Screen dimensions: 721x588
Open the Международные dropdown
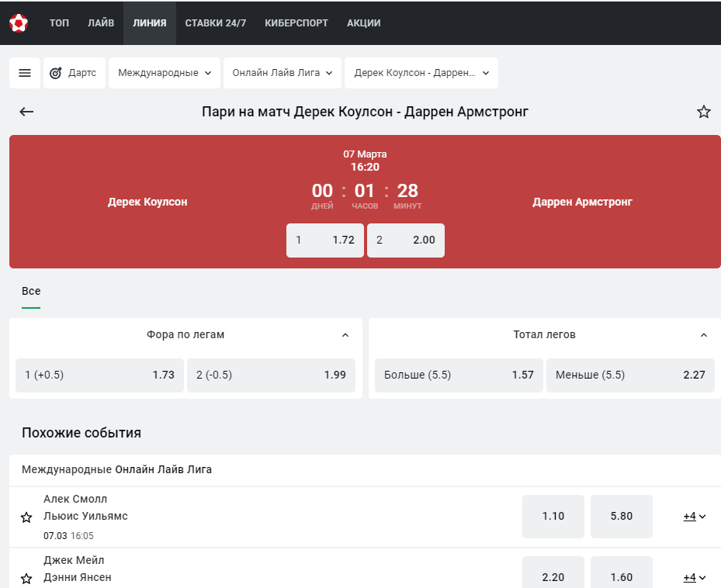tap(165, 73)
